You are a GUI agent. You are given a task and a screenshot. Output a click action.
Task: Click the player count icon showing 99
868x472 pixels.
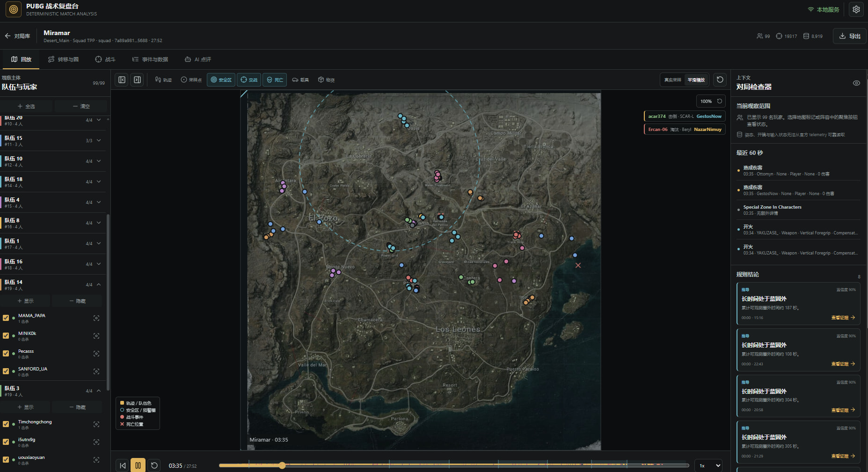[x=759, y=36]
